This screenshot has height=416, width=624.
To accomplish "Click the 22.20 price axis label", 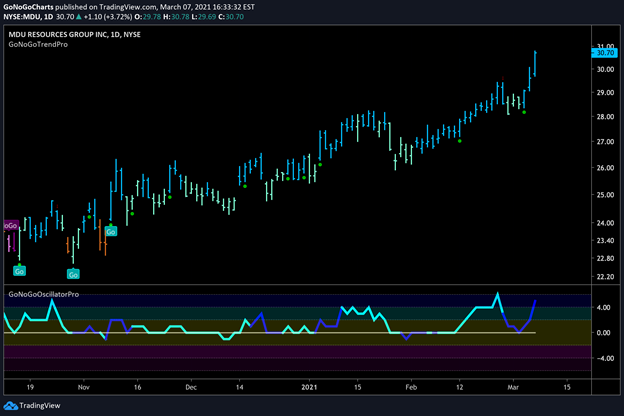I will (x=605, y=277).
